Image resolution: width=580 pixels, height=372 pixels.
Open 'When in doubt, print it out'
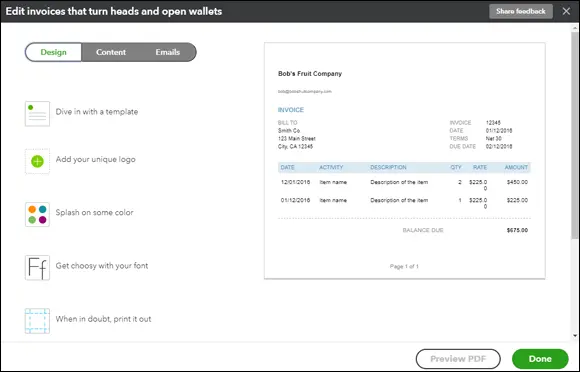point(104,319)
